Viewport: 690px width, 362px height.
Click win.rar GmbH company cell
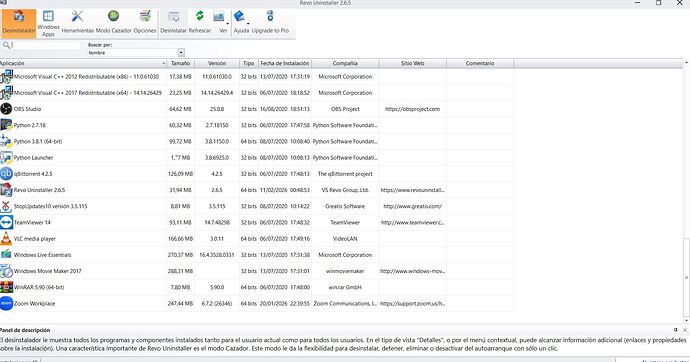(345, 287)
